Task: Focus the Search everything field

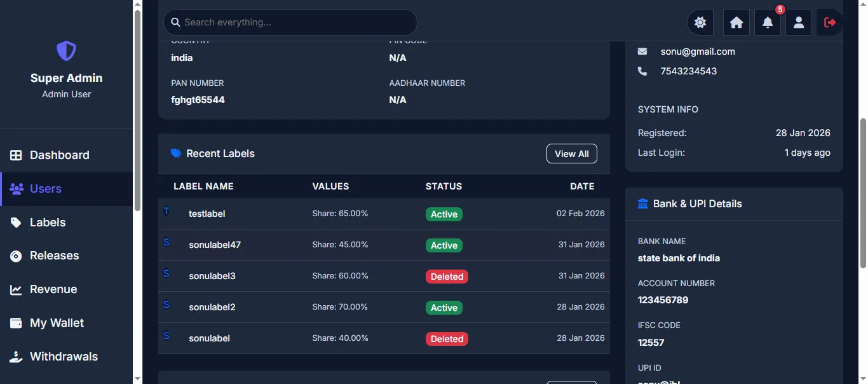Action: 290,22
